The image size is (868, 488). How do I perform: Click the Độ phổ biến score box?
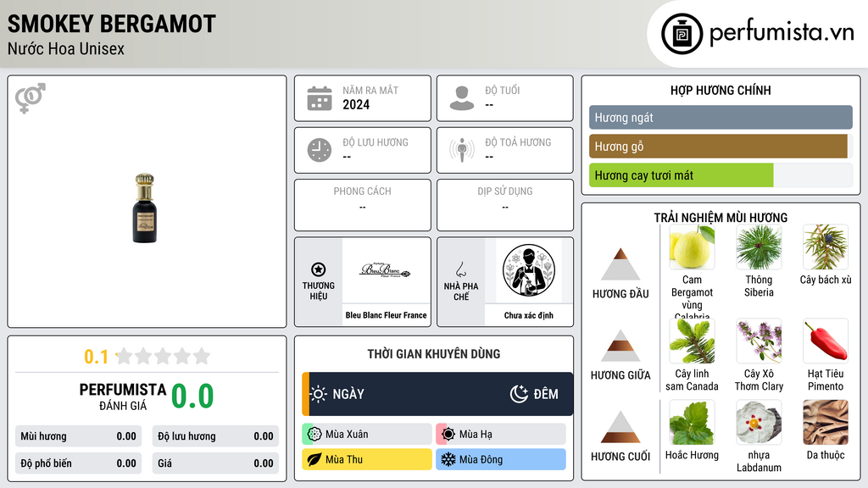79,463
